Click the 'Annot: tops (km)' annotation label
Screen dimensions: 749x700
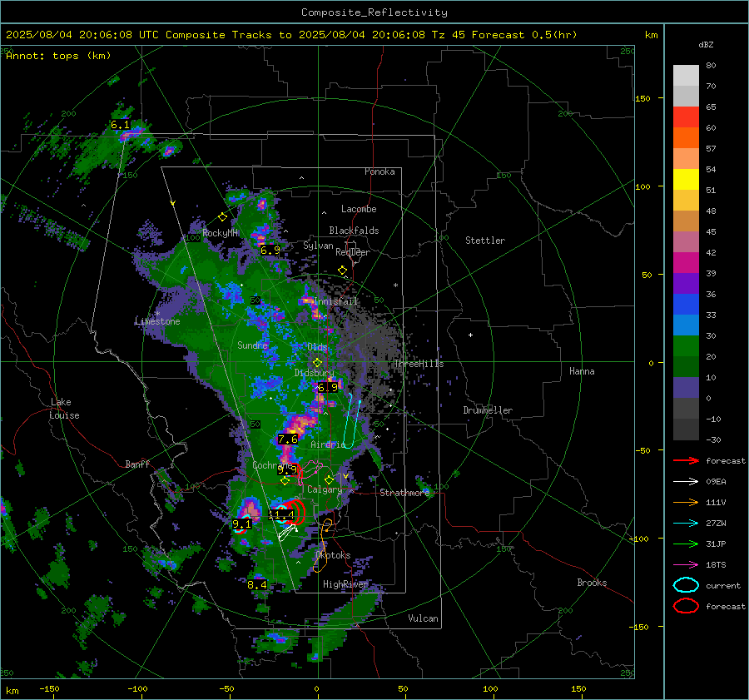point(58,56)
